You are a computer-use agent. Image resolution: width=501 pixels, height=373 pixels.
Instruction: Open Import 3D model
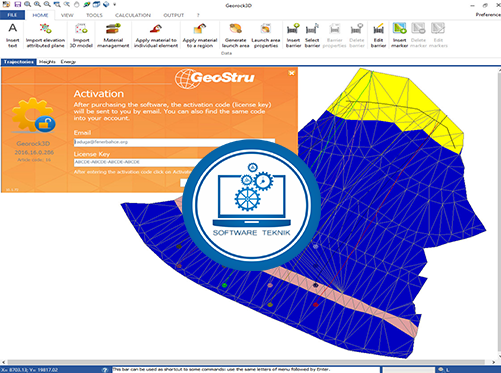(81, 35)
